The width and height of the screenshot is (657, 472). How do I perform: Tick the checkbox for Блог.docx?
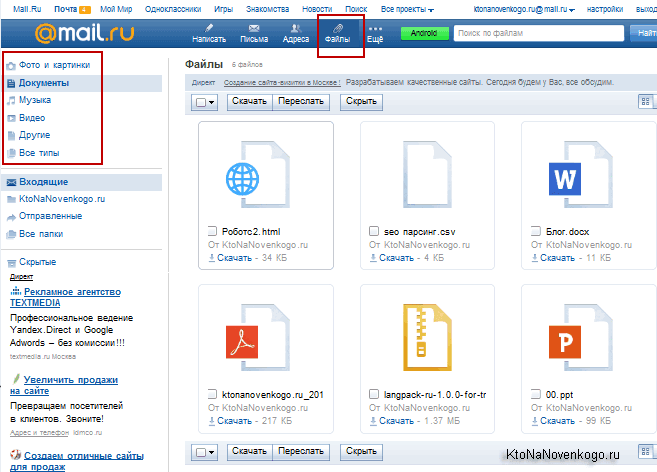pyautogui.click(x=535, y=231)
